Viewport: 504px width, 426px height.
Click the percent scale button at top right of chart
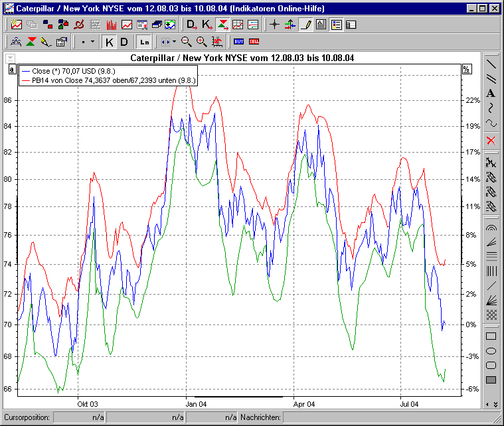pyautogui.click(x=466, y=69)
